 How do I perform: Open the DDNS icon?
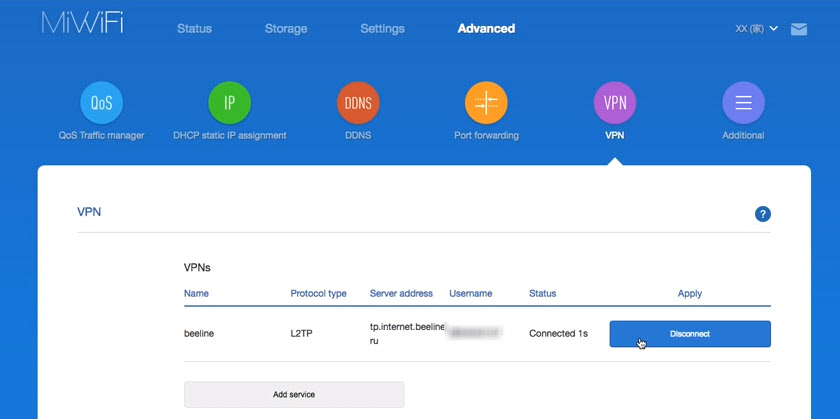tap(358, 102)
